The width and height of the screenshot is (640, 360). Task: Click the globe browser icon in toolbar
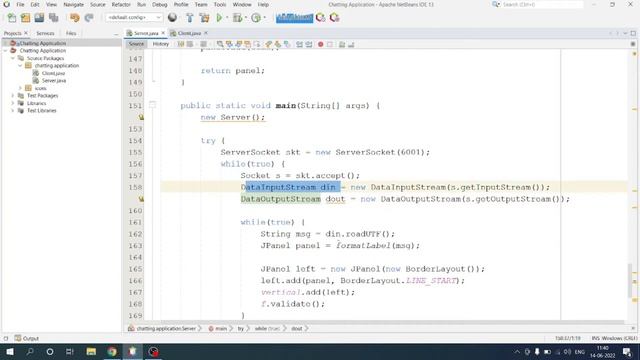(x=172, y=18)
